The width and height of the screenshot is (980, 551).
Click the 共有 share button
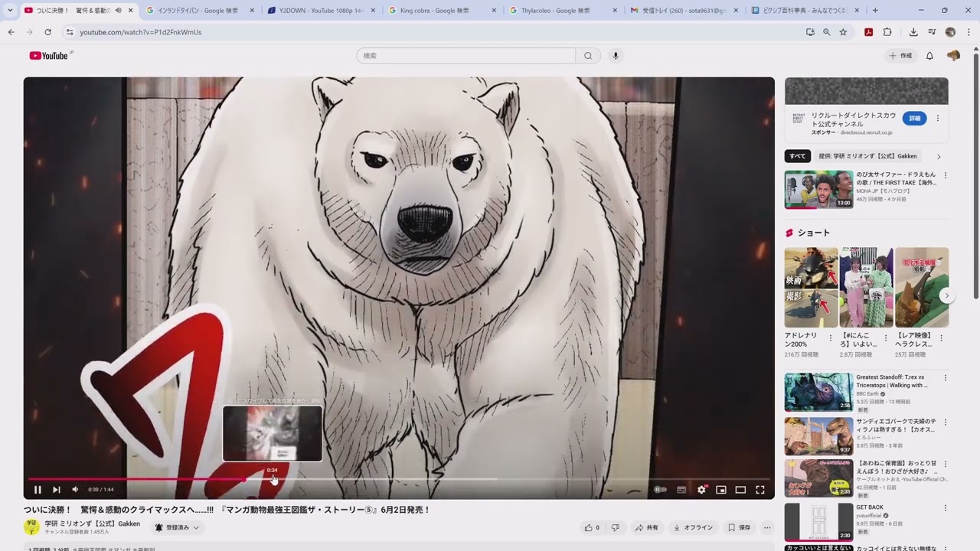coord(646,527)
